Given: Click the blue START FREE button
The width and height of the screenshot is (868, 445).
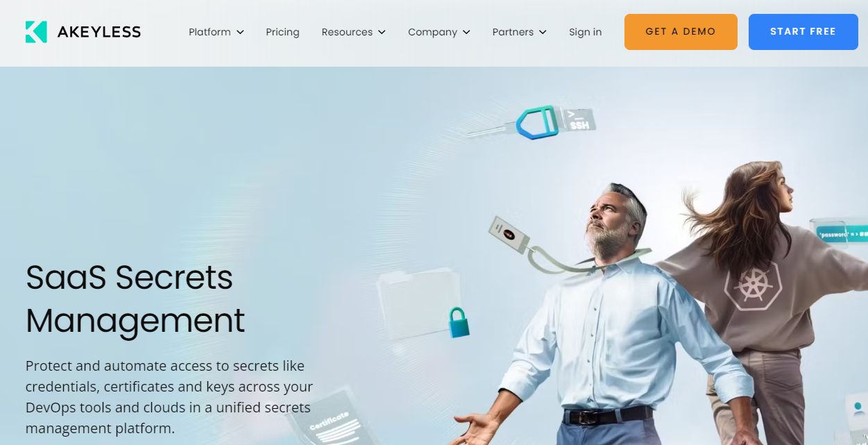Looking at the screenshot, I should tap(803, 32).
